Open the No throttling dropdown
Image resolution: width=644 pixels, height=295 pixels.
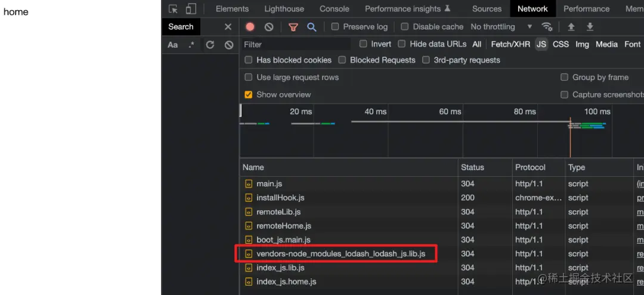(x=501, y=27)
